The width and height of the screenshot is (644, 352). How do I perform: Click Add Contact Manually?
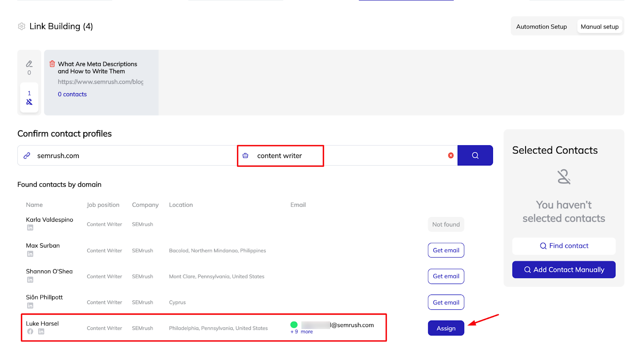pyautogui.click(x=564, y=270)
